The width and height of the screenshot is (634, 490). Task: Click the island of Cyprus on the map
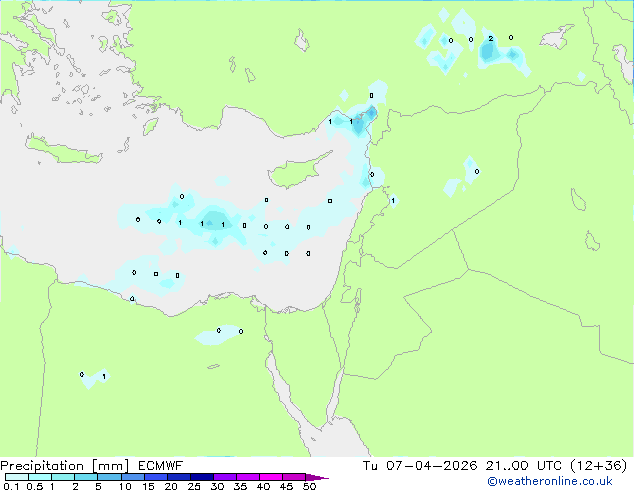pos(297,171)
